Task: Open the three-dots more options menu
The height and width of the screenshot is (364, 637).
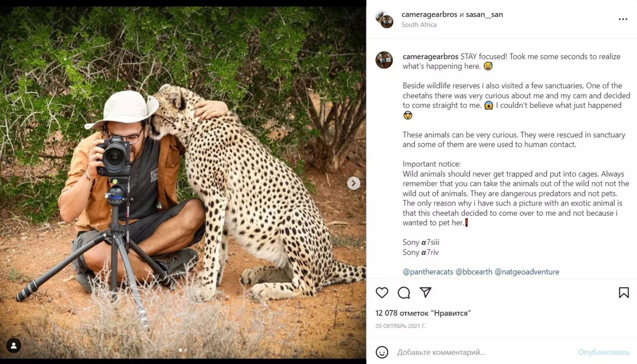Action: (x=623, y=19)
